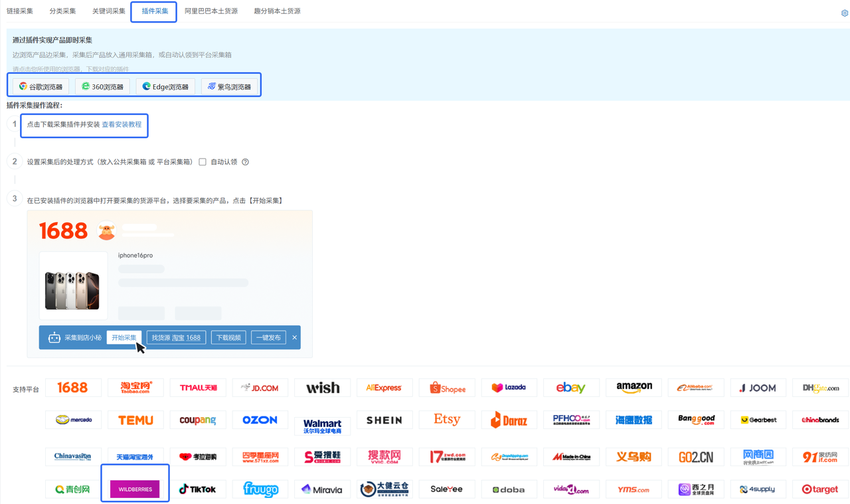The image size is (850, 504).
Task: Open the 91家纺网 platform logo
Action: coord(820,457)
